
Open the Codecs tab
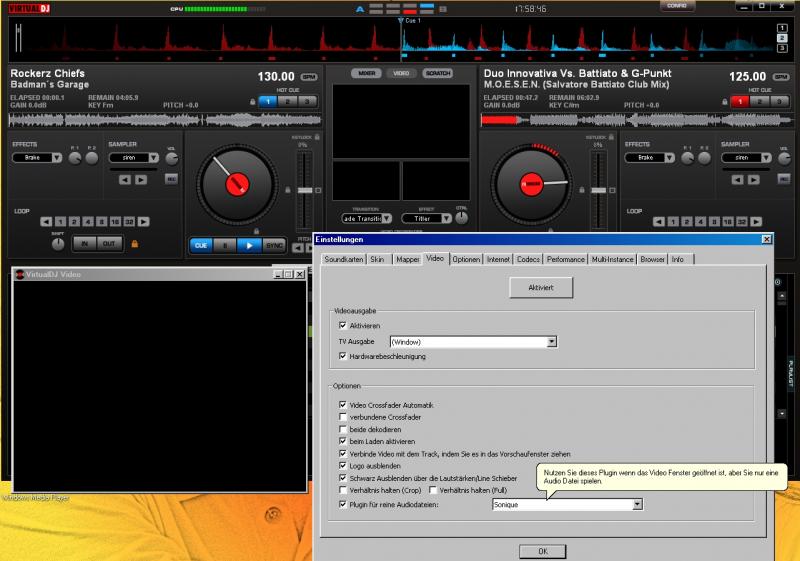(x=528, y=260)
